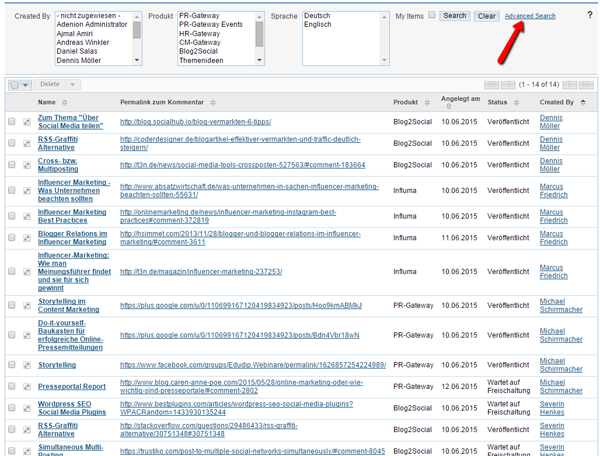Open the Advanced Search link

tap(530, 16)
